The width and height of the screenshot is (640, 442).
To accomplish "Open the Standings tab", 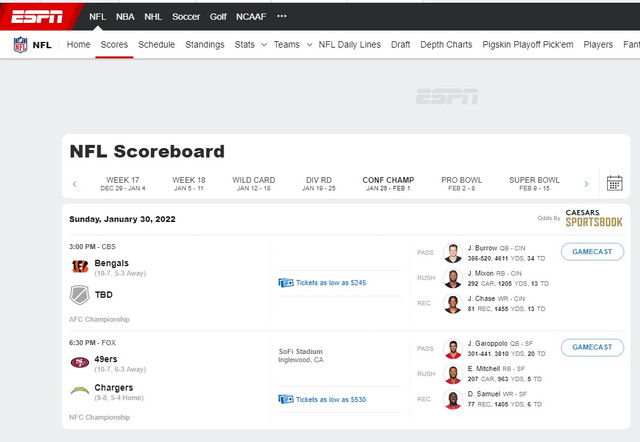I will coord(205,44).
